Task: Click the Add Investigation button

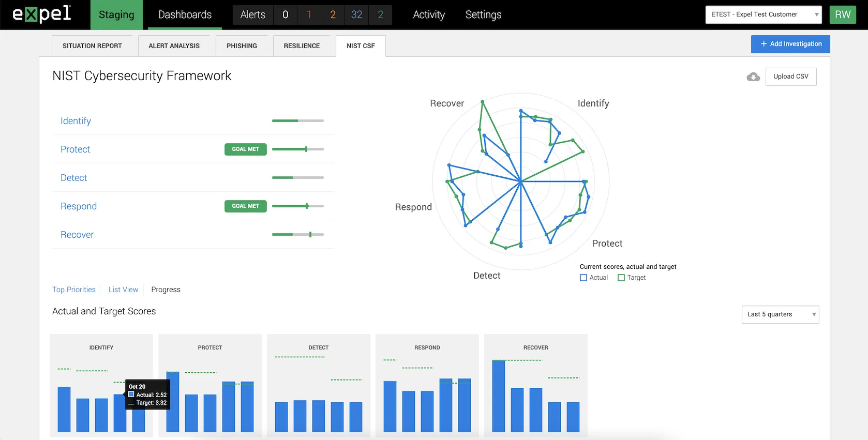Action: (x=790, y=44)
